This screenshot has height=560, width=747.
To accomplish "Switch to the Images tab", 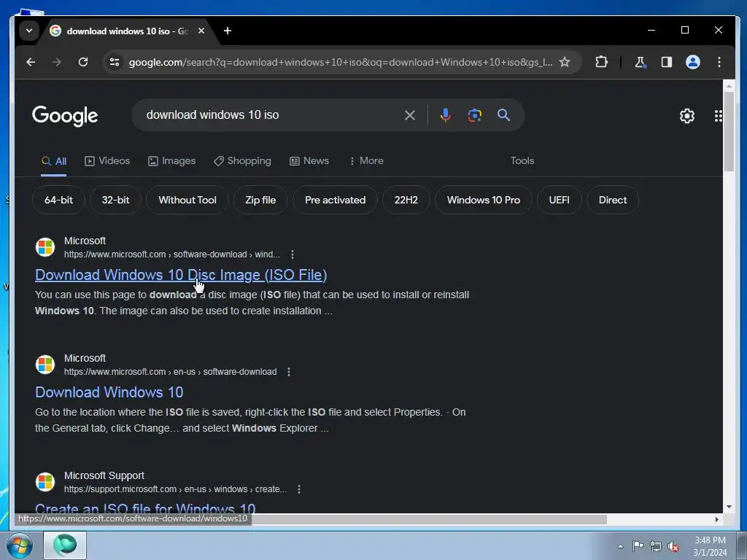I will tap(172, 161).
